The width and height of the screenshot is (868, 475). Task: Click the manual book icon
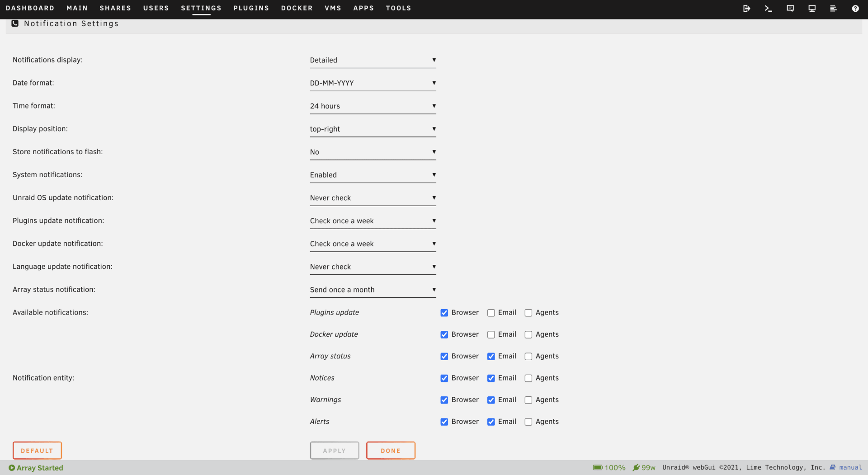832,467
